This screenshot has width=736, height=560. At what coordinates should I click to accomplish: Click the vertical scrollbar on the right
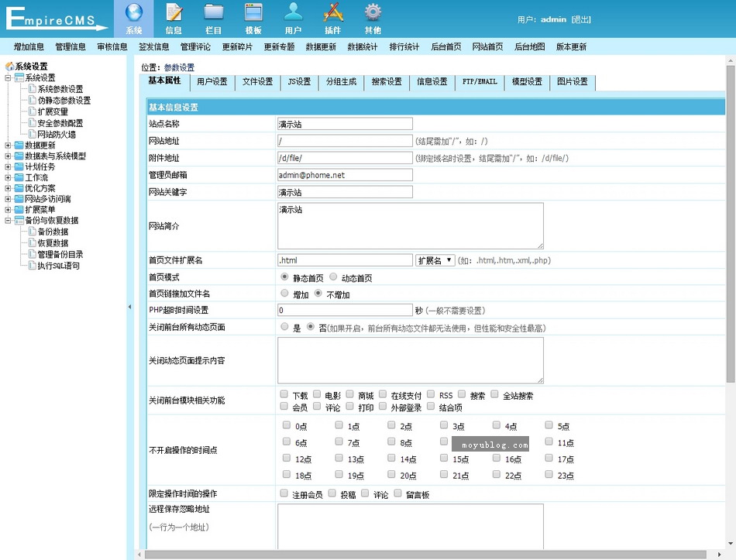click(731, 232)
